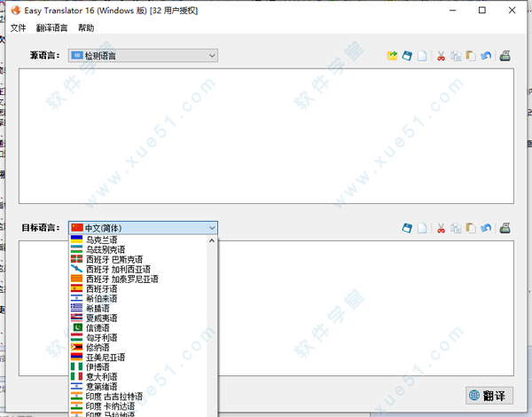Select 西班牙 加利西亚语 from the list
The width and height of the screenshot is (532, 417).
tap(138, 270)
